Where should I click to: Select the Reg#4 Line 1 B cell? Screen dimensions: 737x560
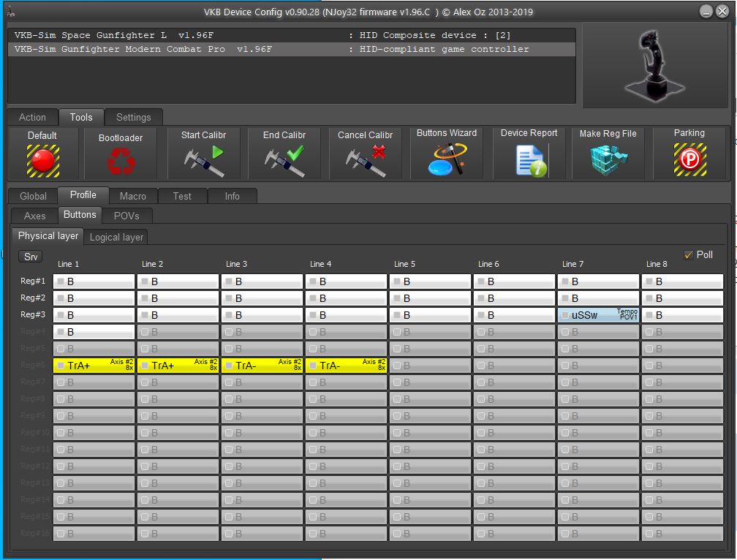tap(94, 332)
